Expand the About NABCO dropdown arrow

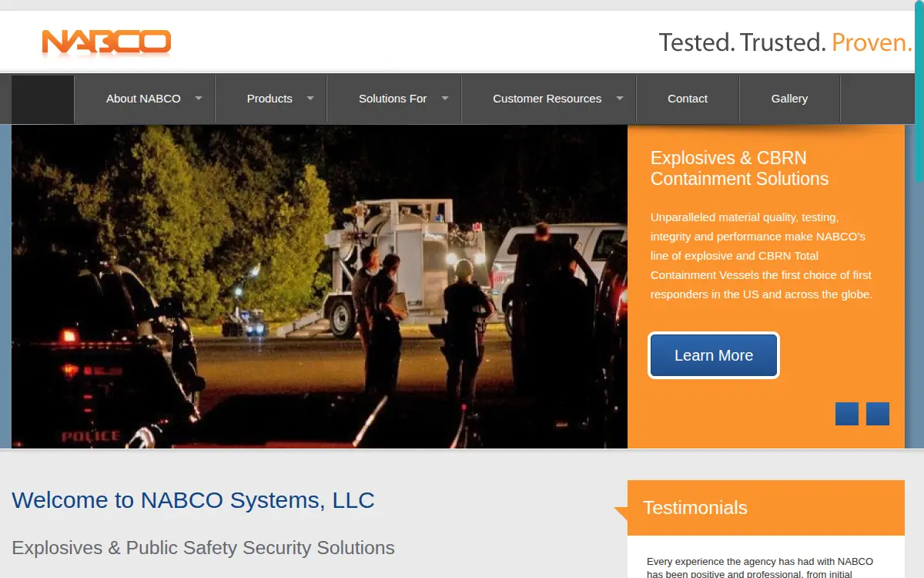pos(199,98)
